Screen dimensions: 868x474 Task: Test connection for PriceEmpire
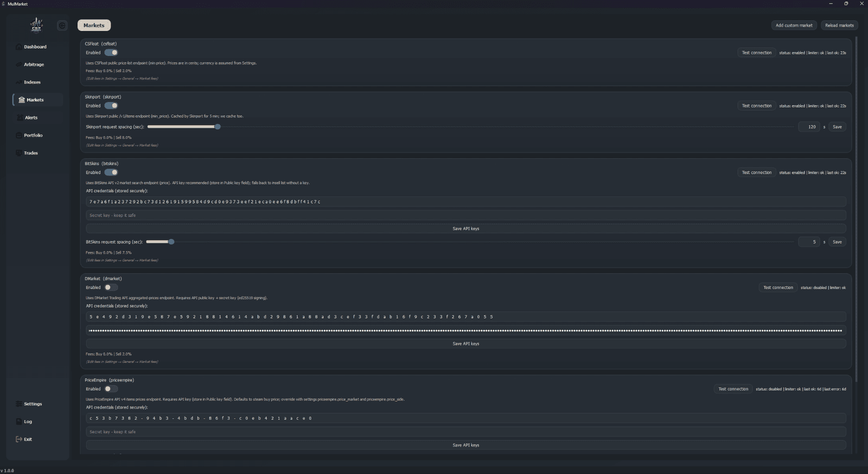tap(733, 389)
